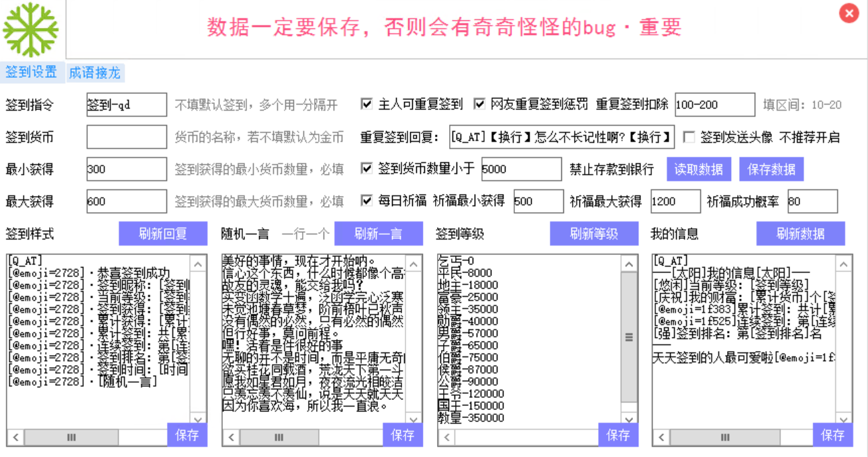868x457 pixels.
Task: Hit 刷新回复 next to 签到样式
Action: [x=163, y=234]
